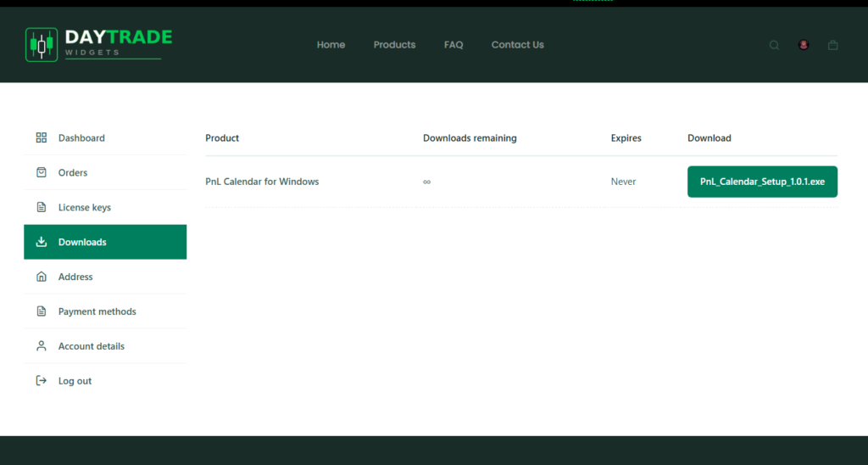Open Account details label in the sidebar
Image resolution: width=868 pixels, height=465 pixels.
point(92,346)
